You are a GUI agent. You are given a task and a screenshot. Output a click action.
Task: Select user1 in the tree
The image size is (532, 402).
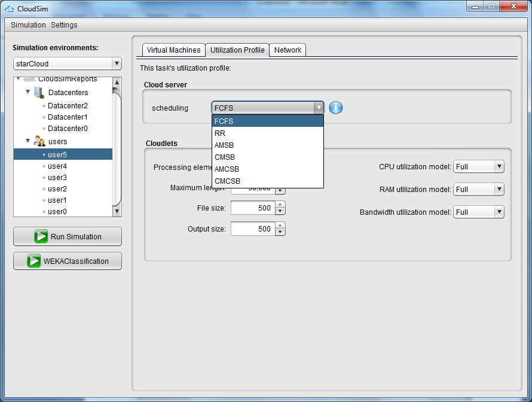click(57, 200)
